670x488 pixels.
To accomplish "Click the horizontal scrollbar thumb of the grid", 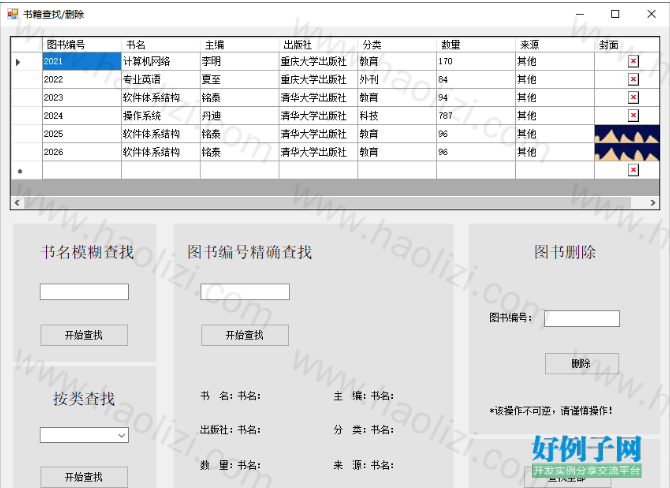I will click(327, 203).
